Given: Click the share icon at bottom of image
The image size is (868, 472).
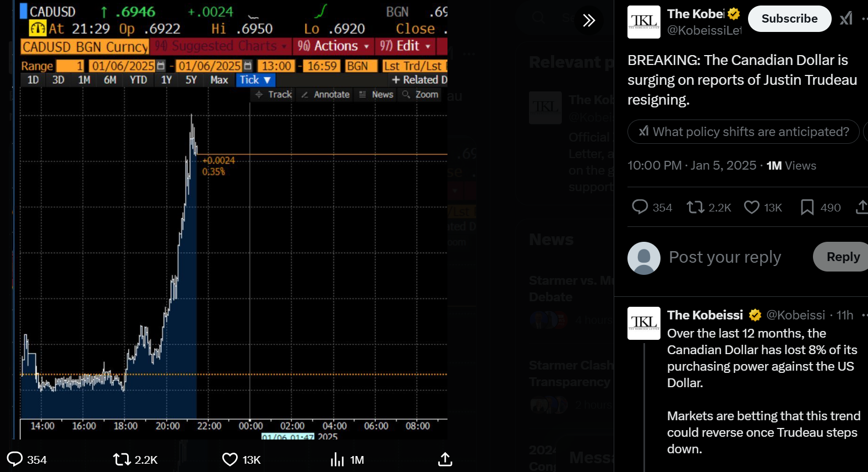Looking at the screenshot, I should pyautogui.click(x=445, y=459).
